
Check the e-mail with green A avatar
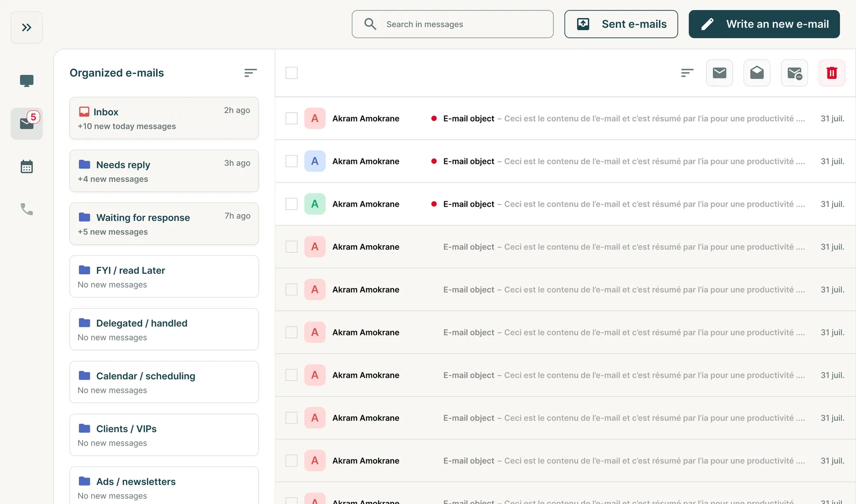(292, 204)
